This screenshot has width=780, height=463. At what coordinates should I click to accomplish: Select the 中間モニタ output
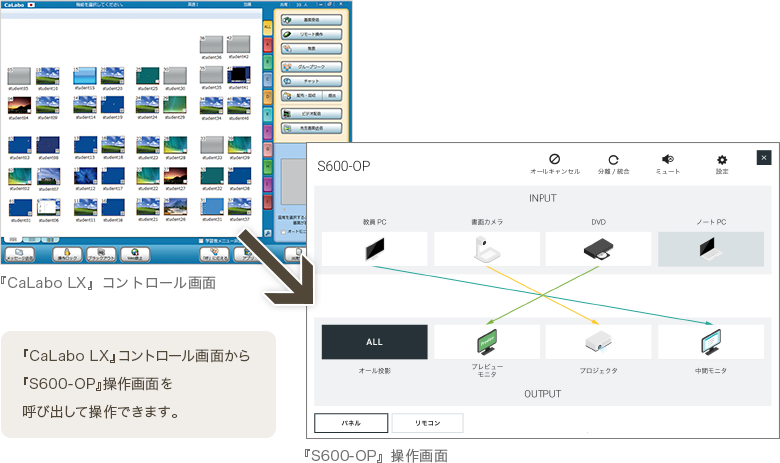tap(711, 342)
